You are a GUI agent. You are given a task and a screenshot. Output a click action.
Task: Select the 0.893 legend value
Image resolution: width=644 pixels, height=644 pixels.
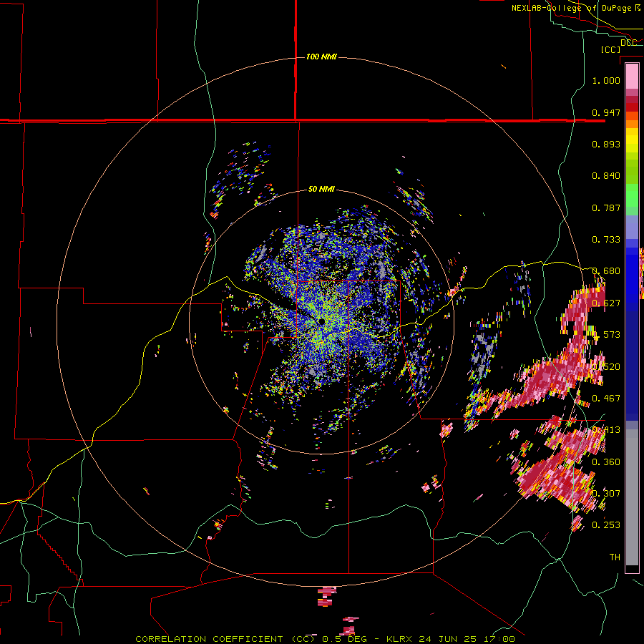click(x=606, y=144)
